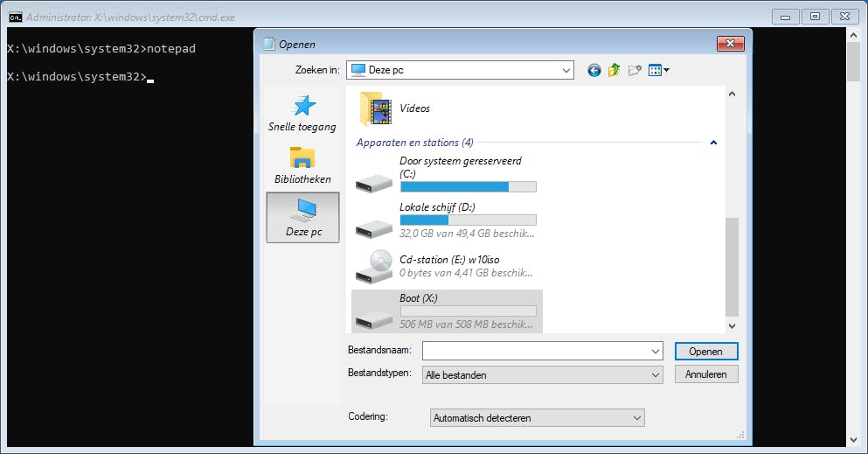Viewport: 868px width, 454px height.
Task: Click the '506 MB van 508 MB beschik...' text
Action: [466, 325]
